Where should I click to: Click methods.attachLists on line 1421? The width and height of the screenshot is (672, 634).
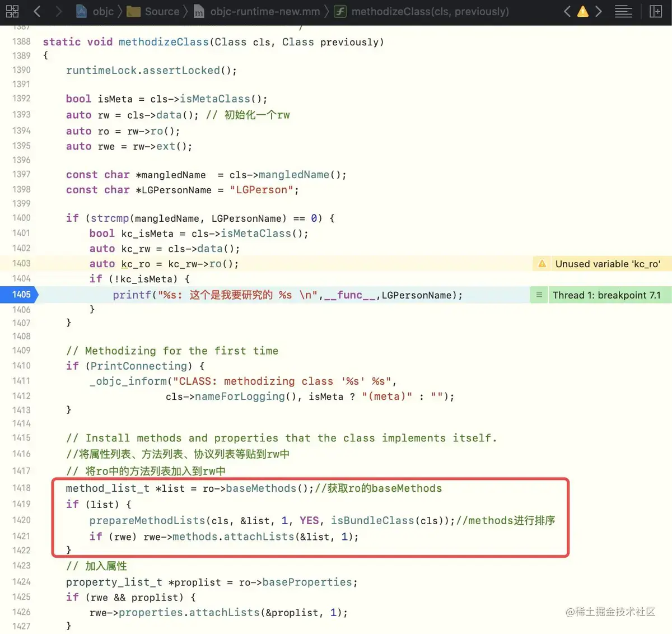(x=233, y=537)
